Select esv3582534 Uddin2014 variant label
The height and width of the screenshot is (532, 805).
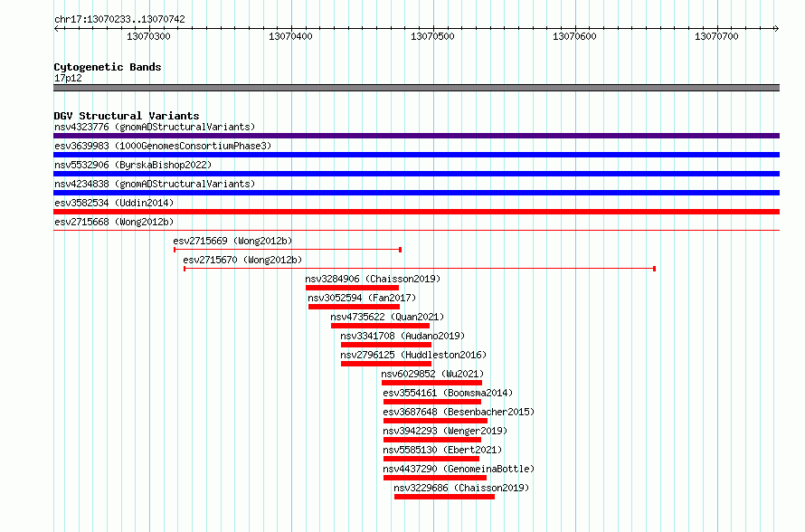tap(114, 203)
